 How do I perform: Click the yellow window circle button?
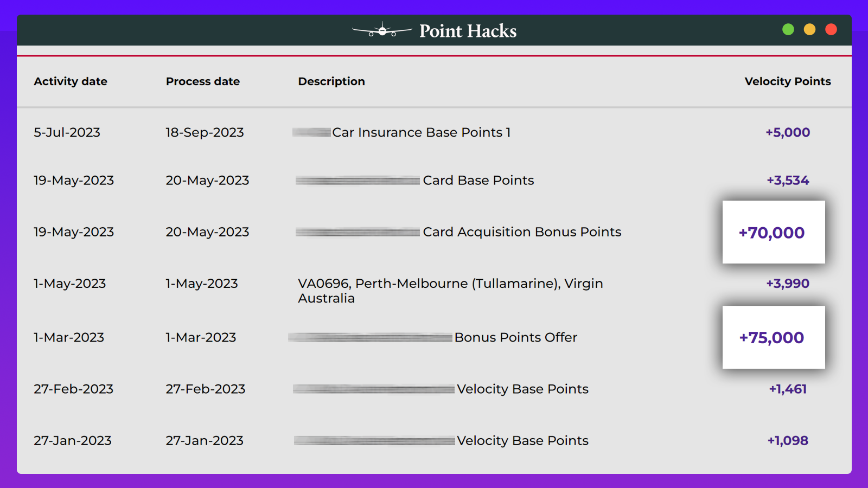tap(809, 29)
